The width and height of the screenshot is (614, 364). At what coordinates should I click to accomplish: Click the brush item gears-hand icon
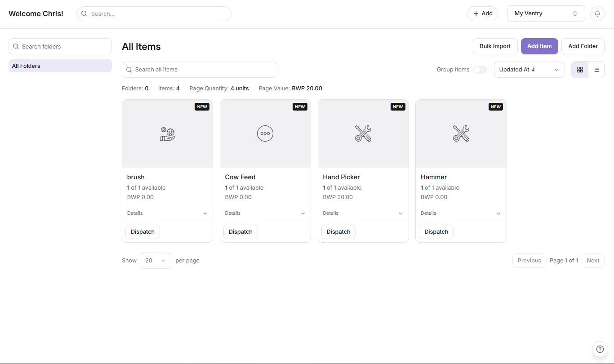pos(168,133)
